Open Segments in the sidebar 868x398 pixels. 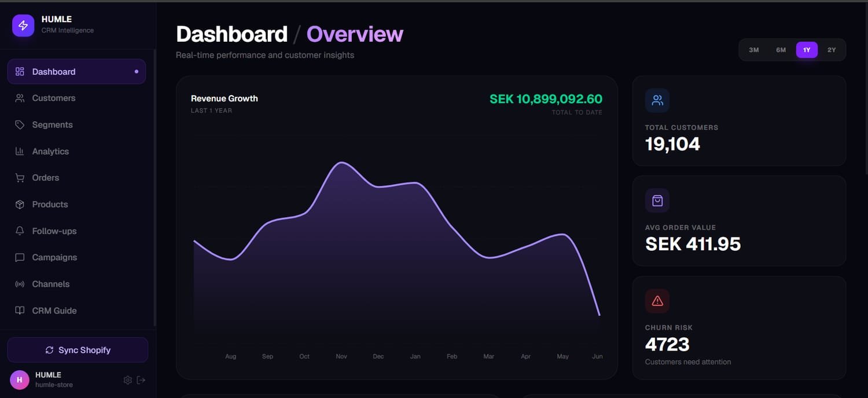[76, 125]
